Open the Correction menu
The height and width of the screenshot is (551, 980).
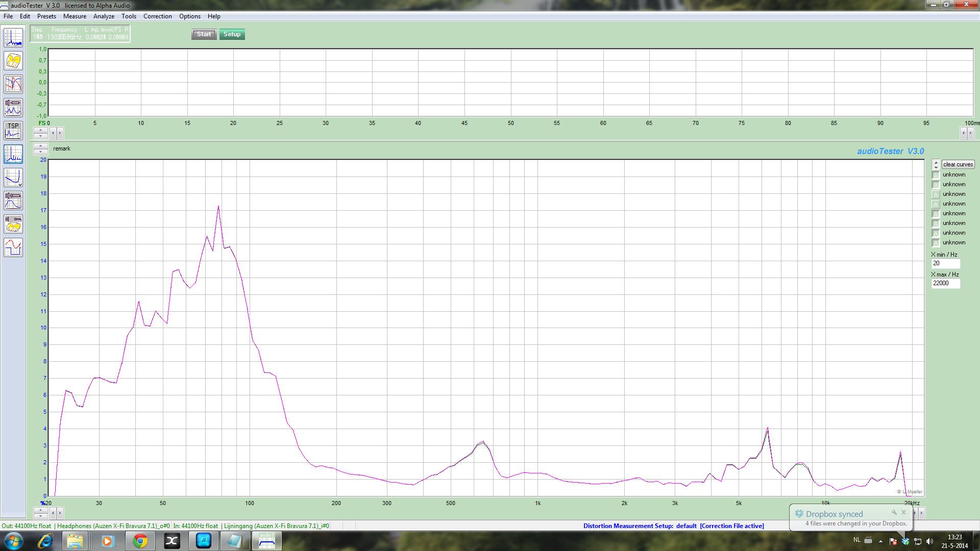(x=157, y=16)
